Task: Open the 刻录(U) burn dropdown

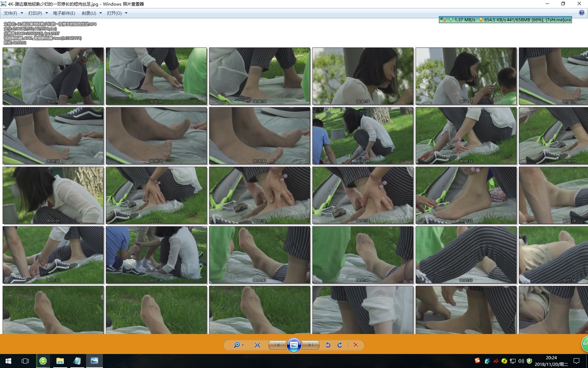Action: click(91, 13)
